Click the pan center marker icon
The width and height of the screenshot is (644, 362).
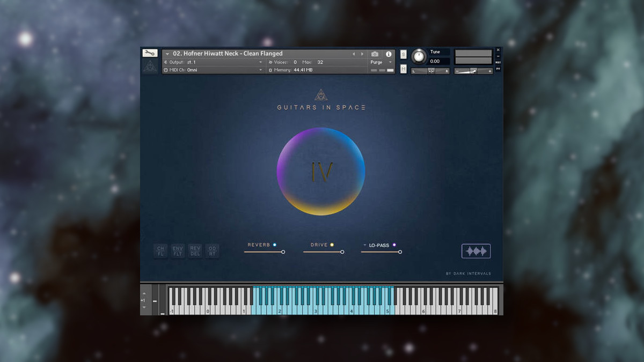[431, 71]
